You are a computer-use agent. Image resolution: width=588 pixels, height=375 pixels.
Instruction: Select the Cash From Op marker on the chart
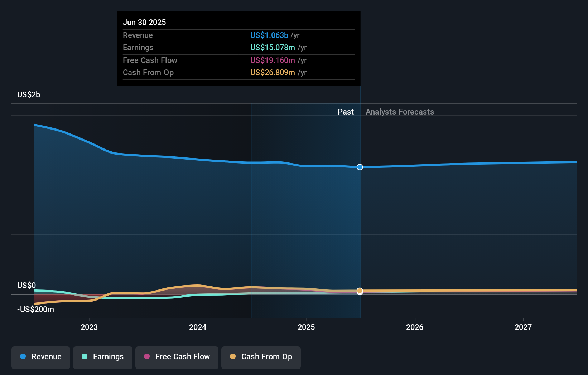pyautogui.click(x=360, y=291)
